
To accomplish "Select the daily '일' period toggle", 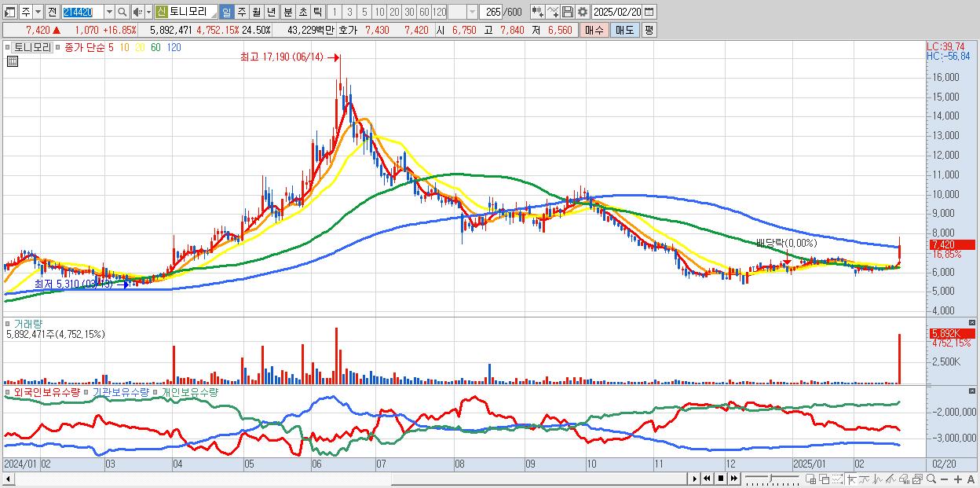I will click(226, 12).
